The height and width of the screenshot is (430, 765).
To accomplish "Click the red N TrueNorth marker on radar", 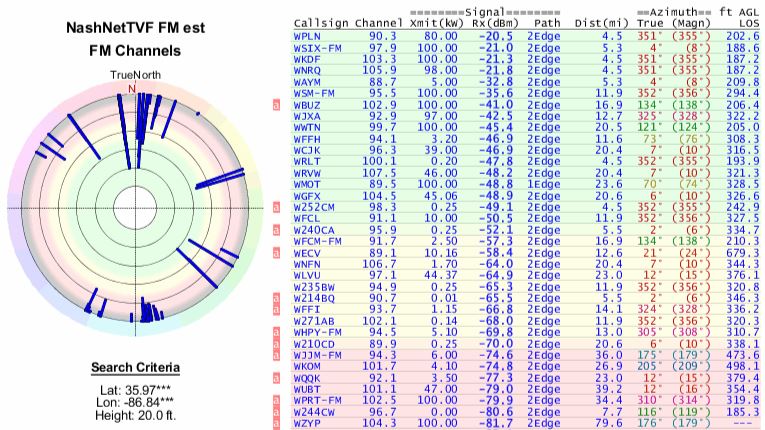I will coord(132,88).
